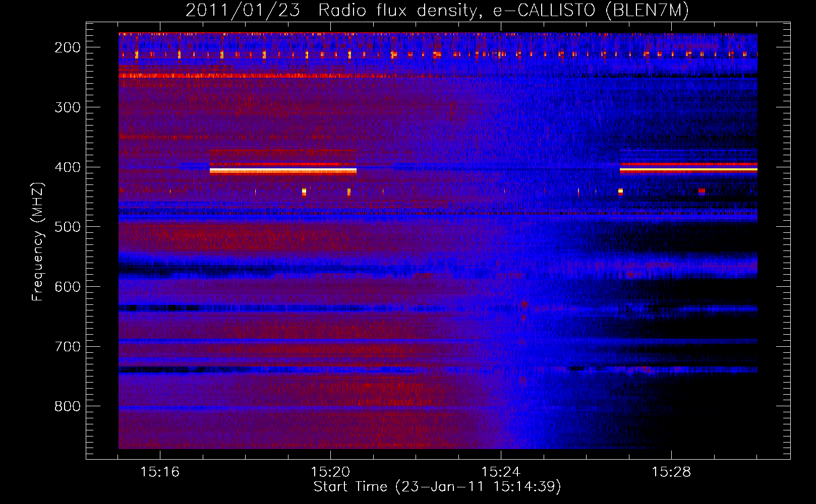Click the 15:24 time tick label

[501, 472]
